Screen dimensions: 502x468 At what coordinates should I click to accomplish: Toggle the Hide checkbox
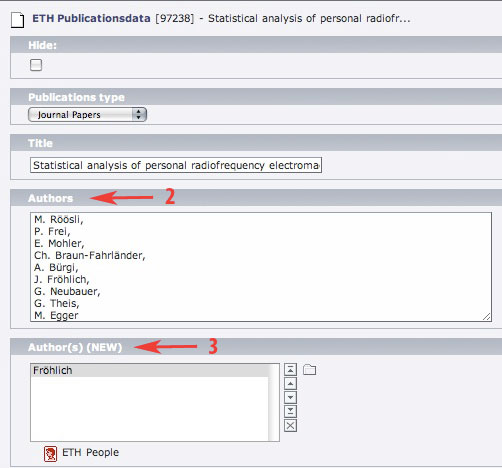(x=36, y=65)
